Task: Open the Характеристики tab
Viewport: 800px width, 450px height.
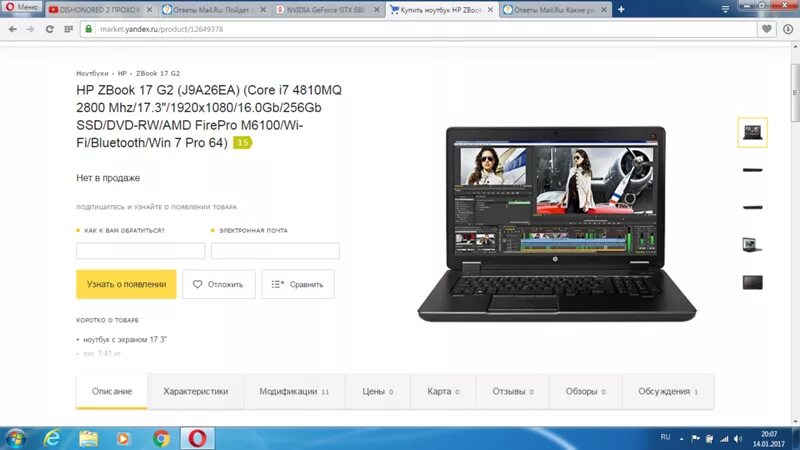Action: point(195,391)
